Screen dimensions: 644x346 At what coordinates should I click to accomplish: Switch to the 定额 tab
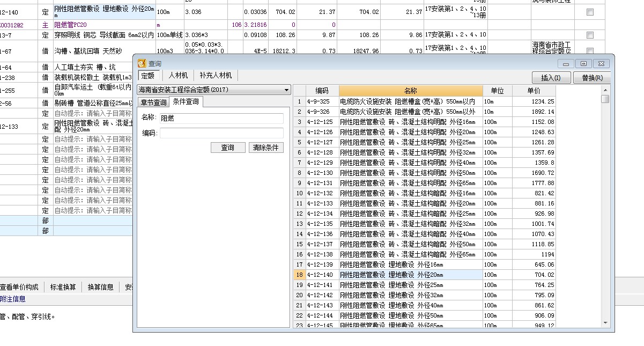(x=147, y=76)
